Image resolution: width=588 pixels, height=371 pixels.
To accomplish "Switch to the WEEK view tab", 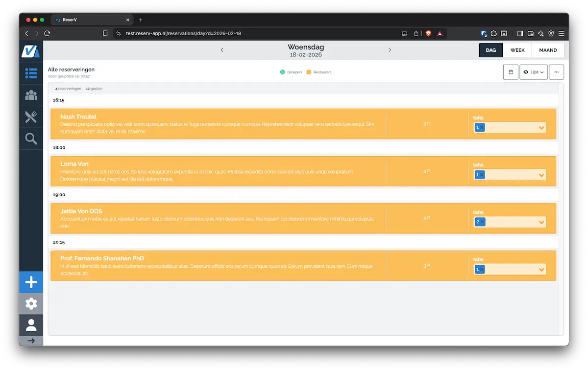I will click(517, 50).
